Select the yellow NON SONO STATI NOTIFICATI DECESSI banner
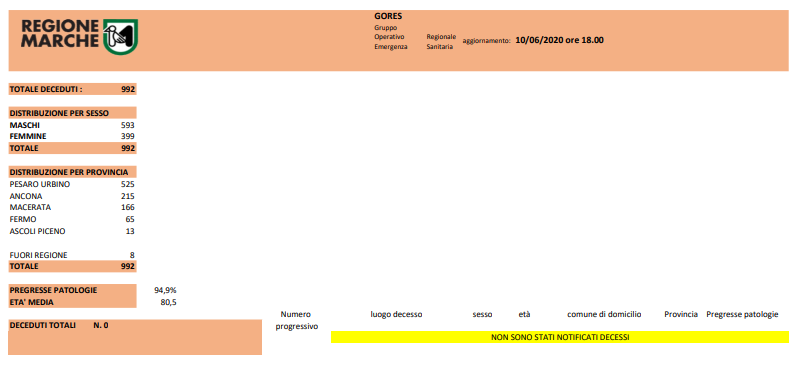The image size is (795, 371). [x=560, y=337]
